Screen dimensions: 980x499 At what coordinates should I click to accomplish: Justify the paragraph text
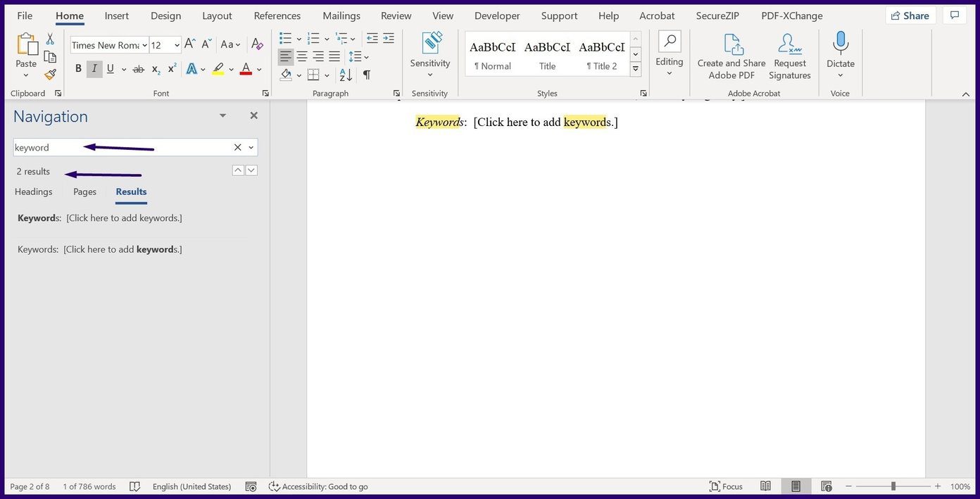pyautogui.click(x=334, y=56)
